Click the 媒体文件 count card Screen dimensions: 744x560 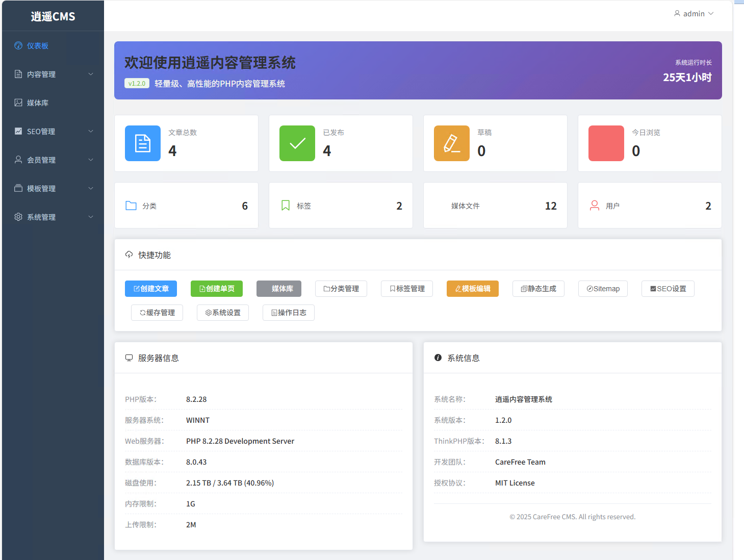coord(495,206)
